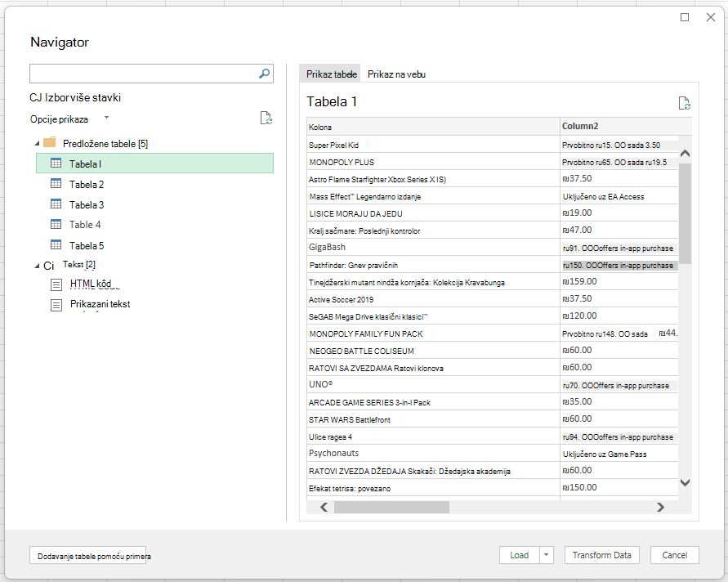Click the search input field

pyautogui.click(x=151, y=74)
